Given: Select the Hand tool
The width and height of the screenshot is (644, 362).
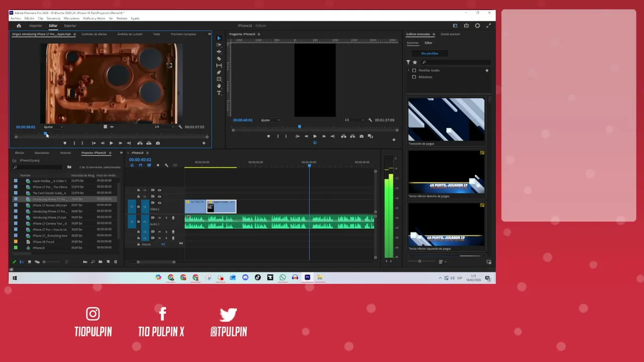Looking at the screenshot, I should pyautogui.click(x=218, y=86).
